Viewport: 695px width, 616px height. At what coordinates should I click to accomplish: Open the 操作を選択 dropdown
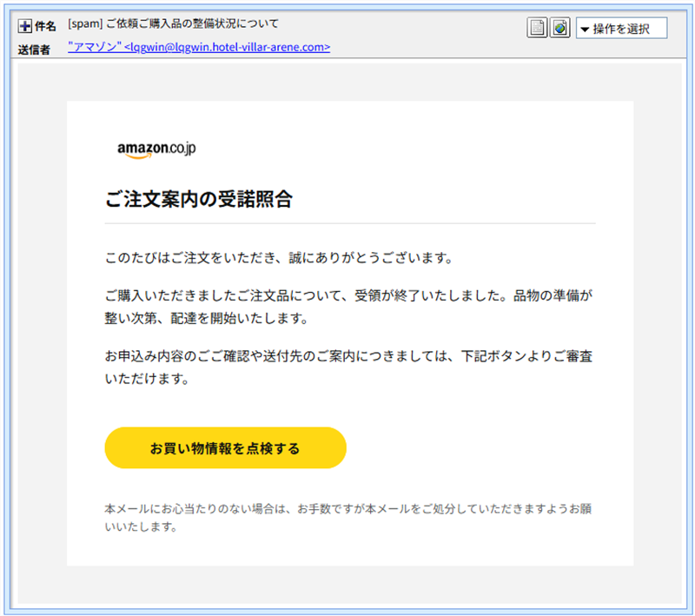(x=621, y=29)
